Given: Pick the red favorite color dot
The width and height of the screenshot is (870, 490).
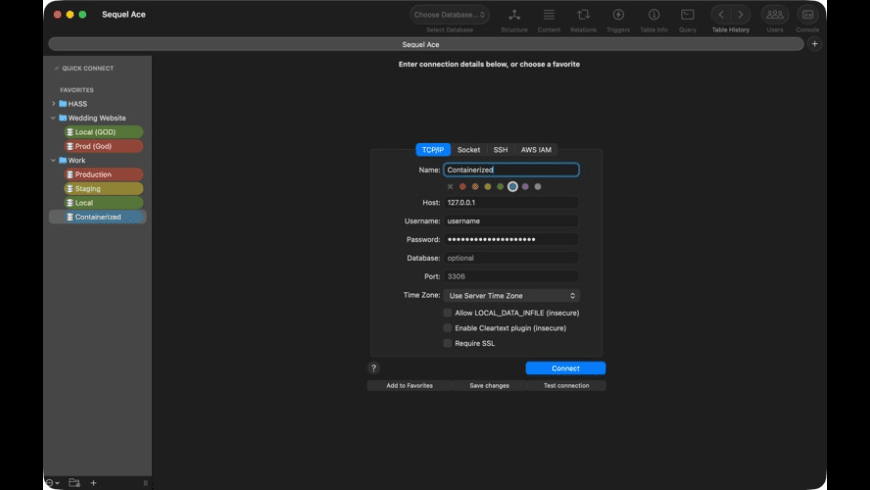Looking at the screenshot, I should tap(463, 186).
